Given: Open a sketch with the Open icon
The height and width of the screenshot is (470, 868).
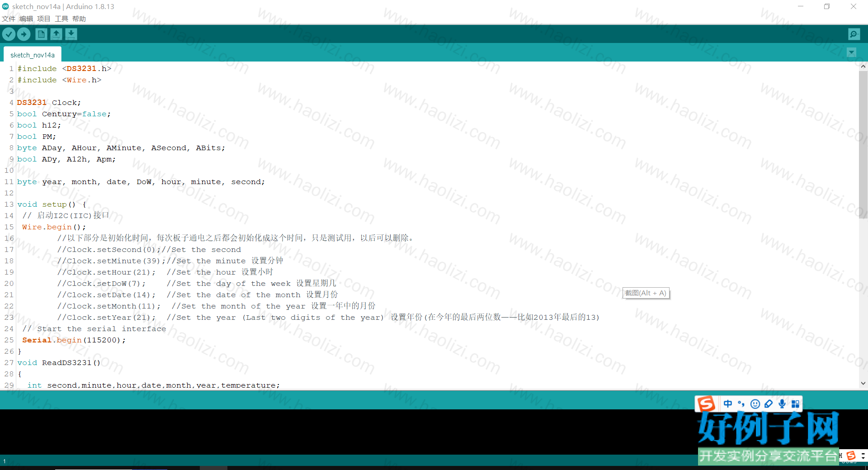Looking at the screenshot, I should pyautogui.click(x=56, y=34).
